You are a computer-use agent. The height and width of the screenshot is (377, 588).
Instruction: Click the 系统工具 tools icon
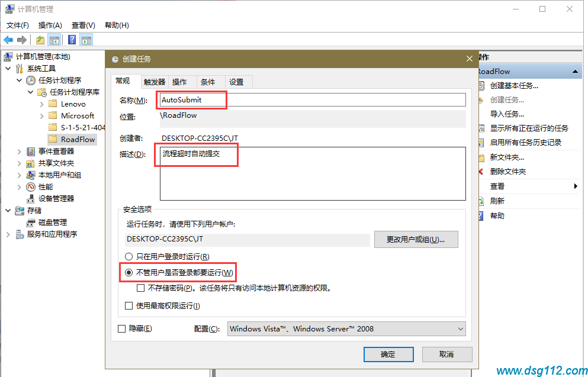(20, 69)
